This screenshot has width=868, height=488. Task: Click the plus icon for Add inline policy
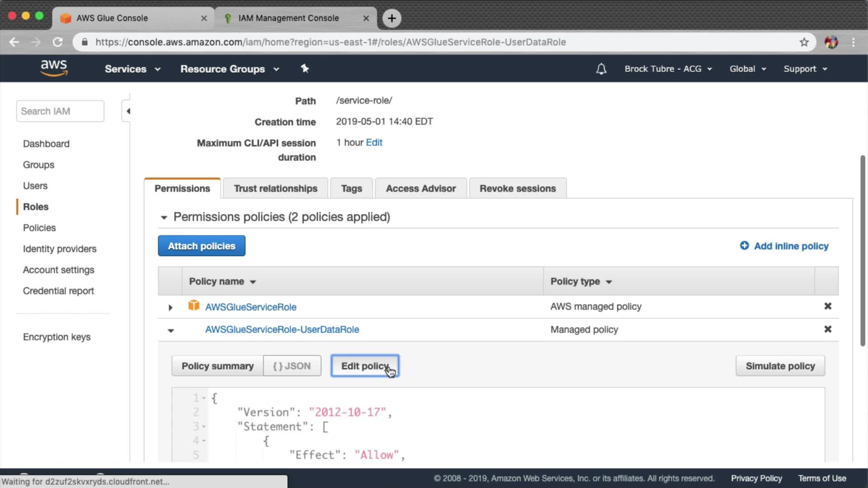(x=744, y=245)
